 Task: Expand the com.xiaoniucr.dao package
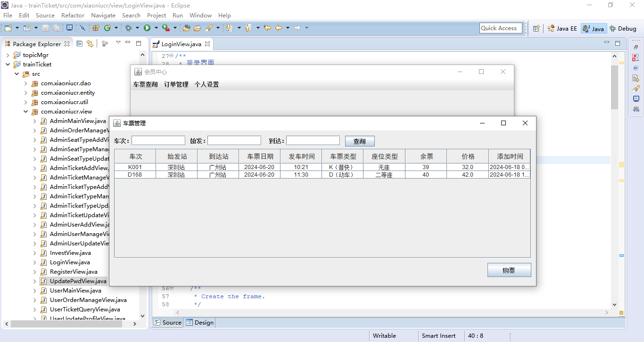(26, 83)
